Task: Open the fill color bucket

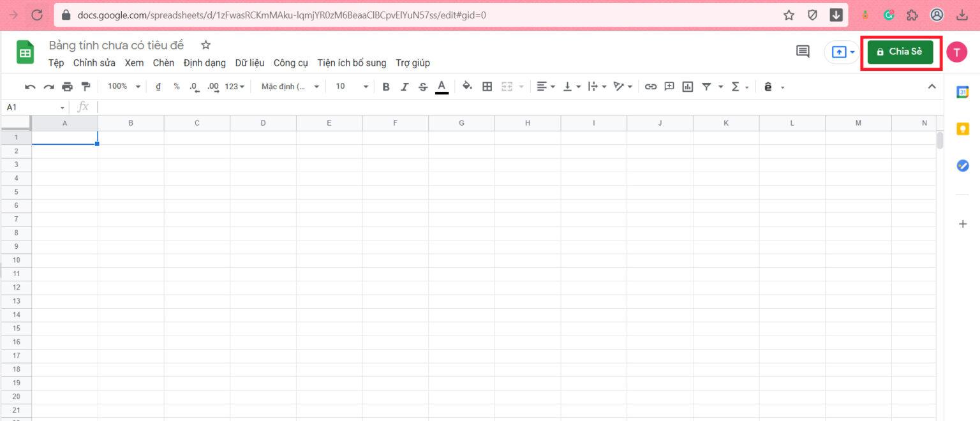Action: [x=467, y=86]
